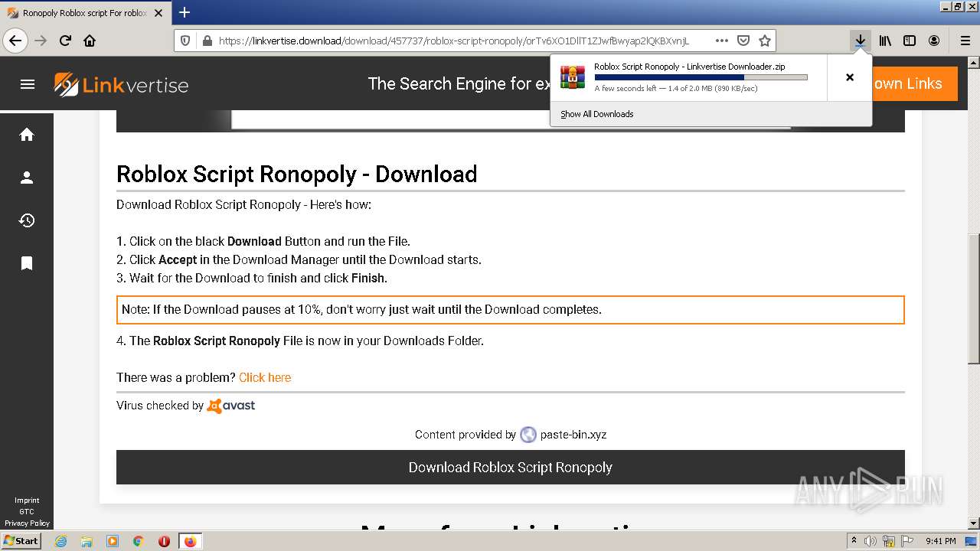
Task: Select the Ronopoly Roblox script tab
Action: [84, 13]
